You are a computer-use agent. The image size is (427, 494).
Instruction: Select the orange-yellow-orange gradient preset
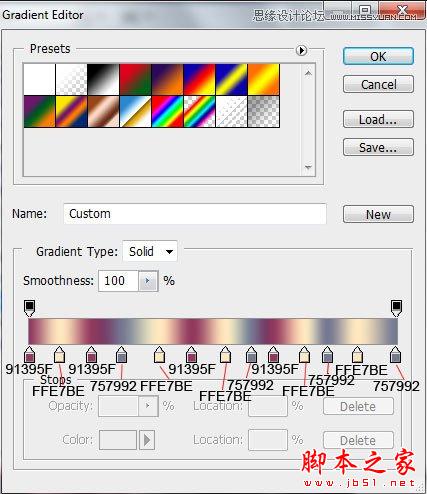(x=263, y=79)
